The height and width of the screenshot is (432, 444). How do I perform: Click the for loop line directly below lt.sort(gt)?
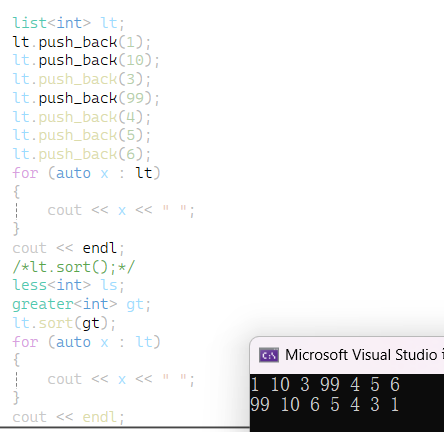[x=86, y=342]
